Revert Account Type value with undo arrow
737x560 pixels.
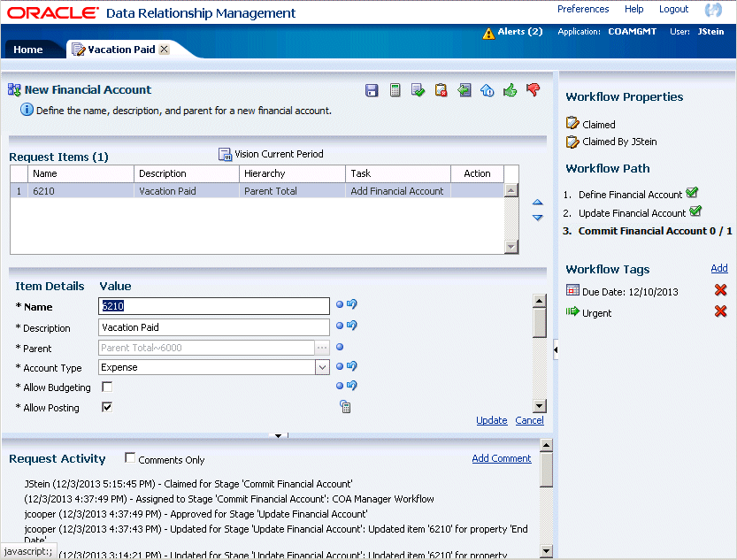tap(351, 365)
